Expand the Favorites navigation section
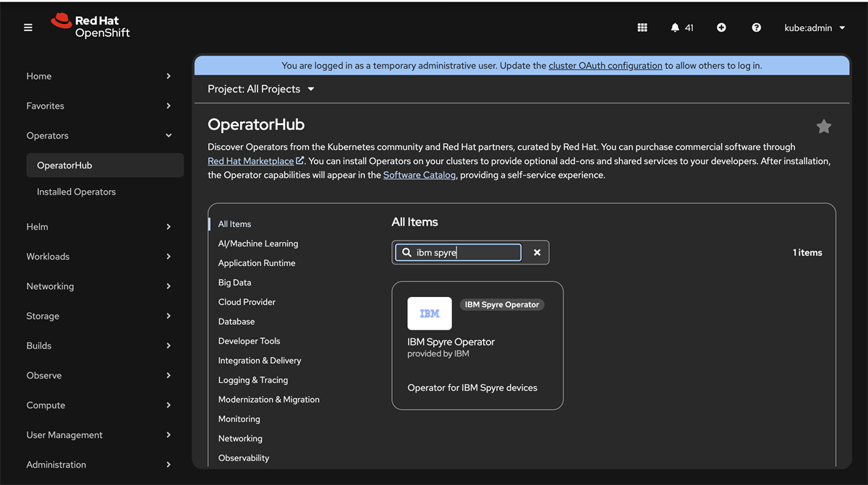 tap(99, 106)
